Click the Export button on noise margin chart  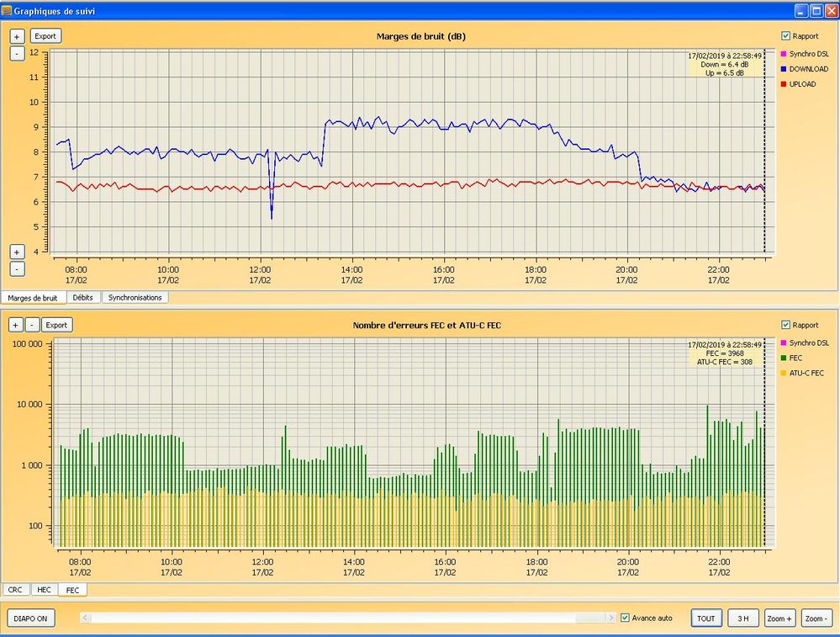click(45, 35)
